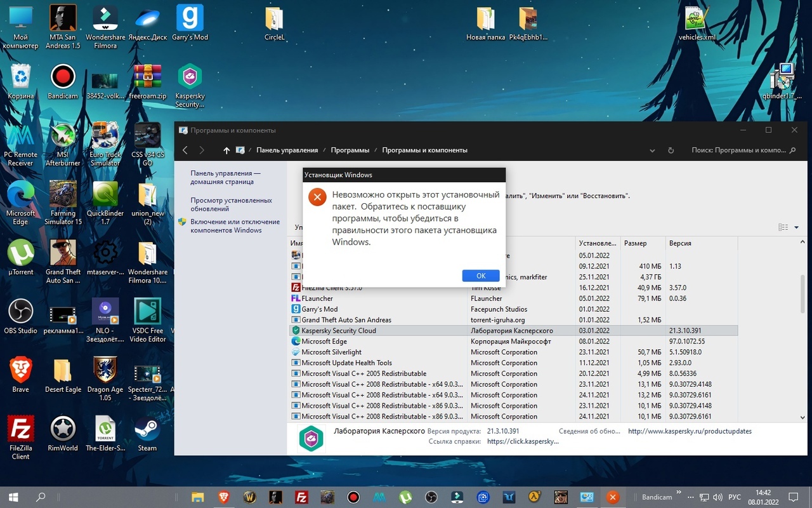Image resolution: width=812 pixels, height=508 pixels.
Task: Open Панель управления — домашняя страница link
Action: (225, 178)
